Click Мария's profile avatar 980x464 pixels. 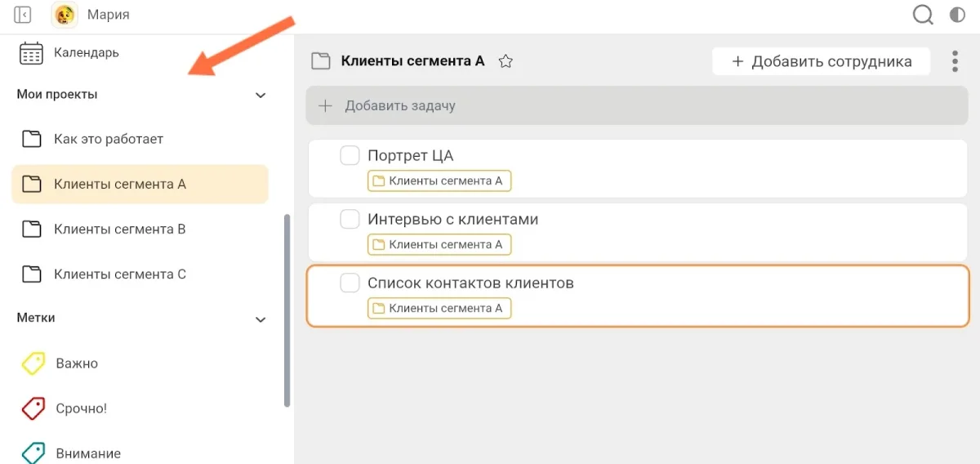pyautogui.click(x=65, y=15)
